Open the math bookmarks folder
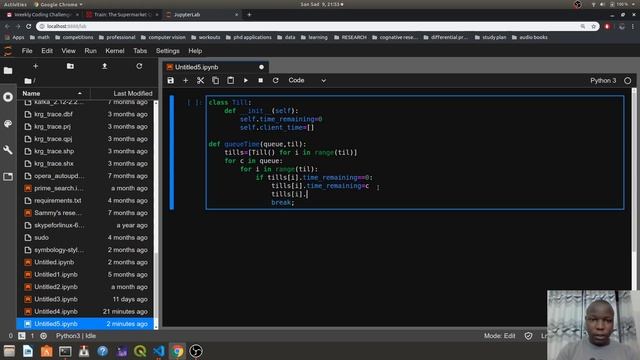 [40, 37]
